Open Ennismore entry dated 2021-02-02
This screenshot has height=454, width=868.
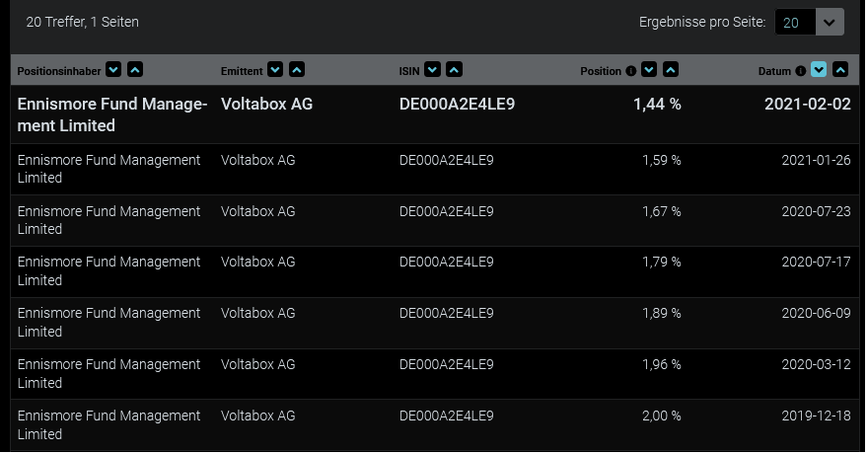(x=111, y=114)
